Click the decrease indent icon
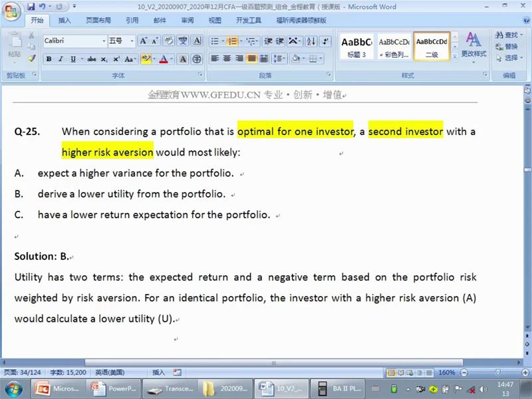 (267, 41)
